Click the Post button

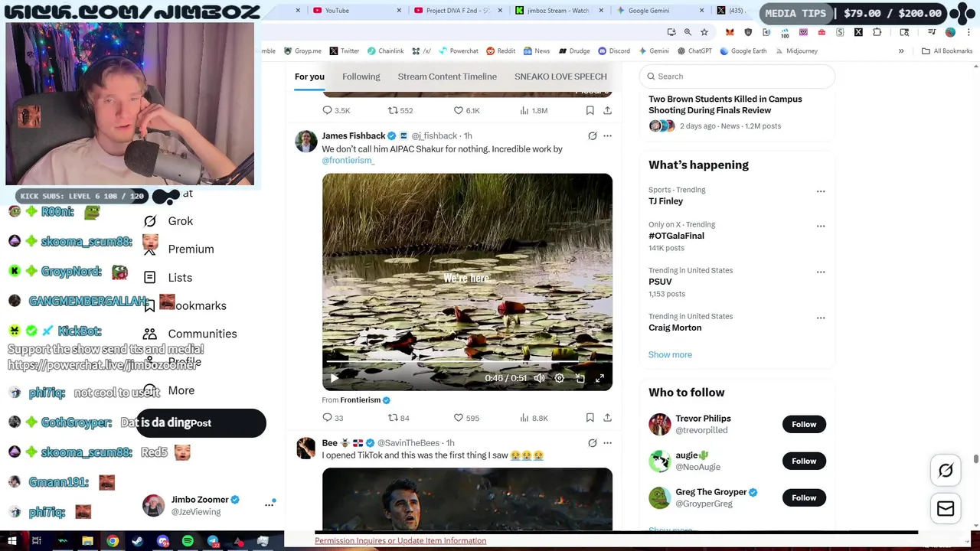201,423
